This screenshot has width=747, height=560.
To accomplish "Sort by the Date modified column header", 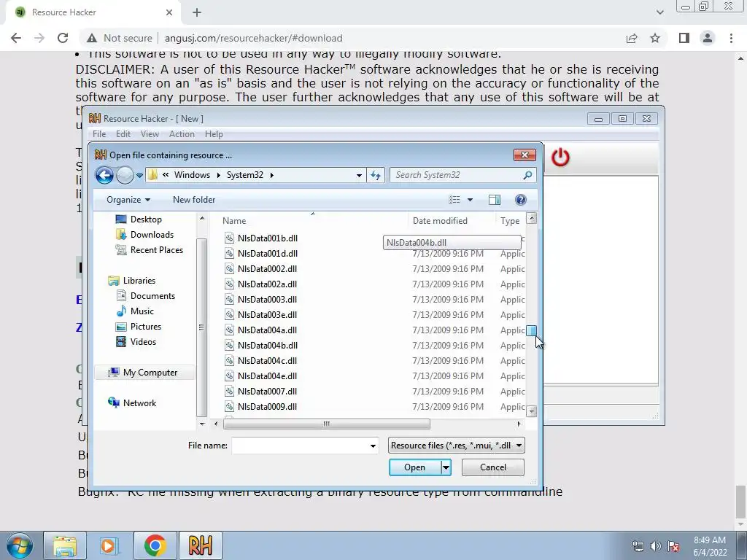I will tap(440, 220).
